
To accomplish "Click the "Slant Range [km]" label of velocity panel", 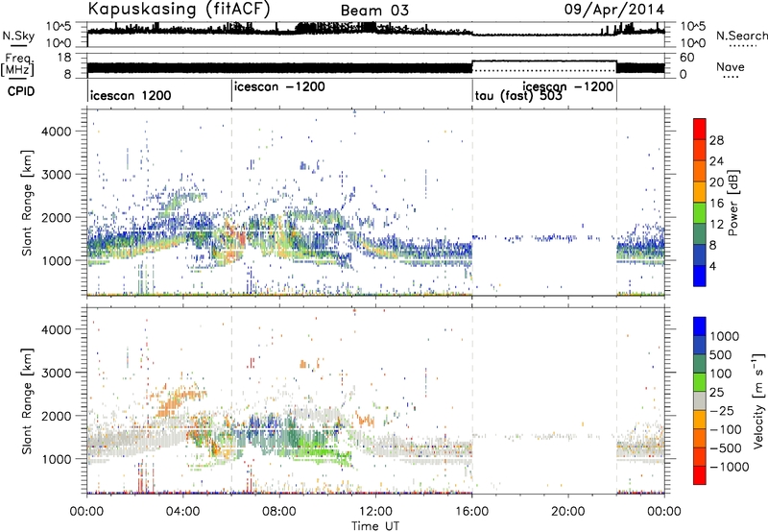I will click(x=27, y=401).
